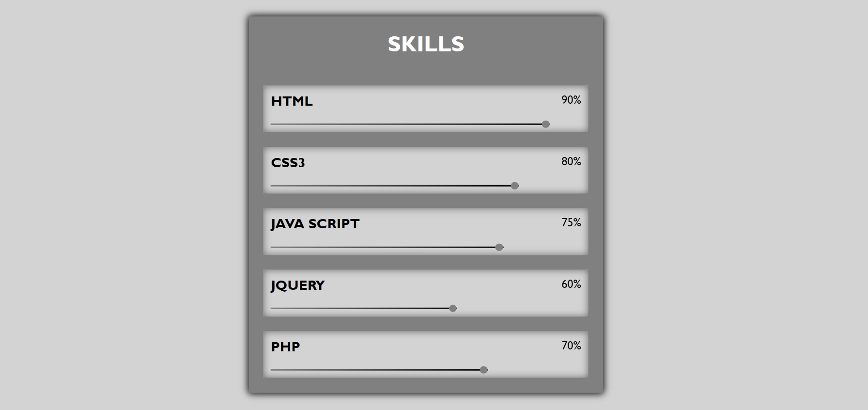This screenshot has width=868, height=410.
Task: Click the PHP slider handle
Action: click(x=484, y=370)
